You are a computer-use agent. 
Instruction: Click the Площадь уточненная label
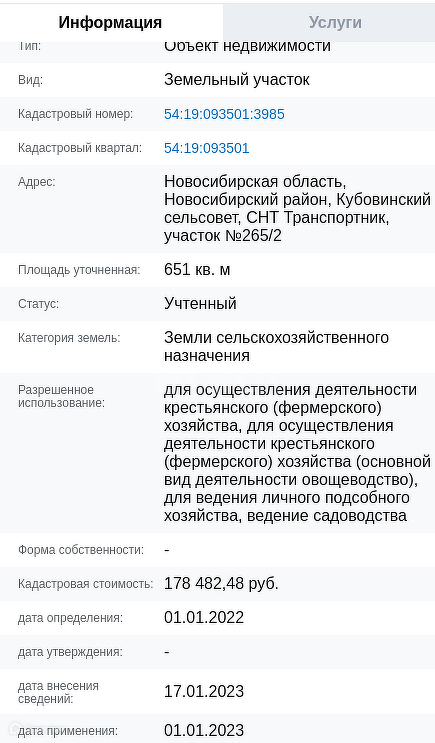pos(79,270)
